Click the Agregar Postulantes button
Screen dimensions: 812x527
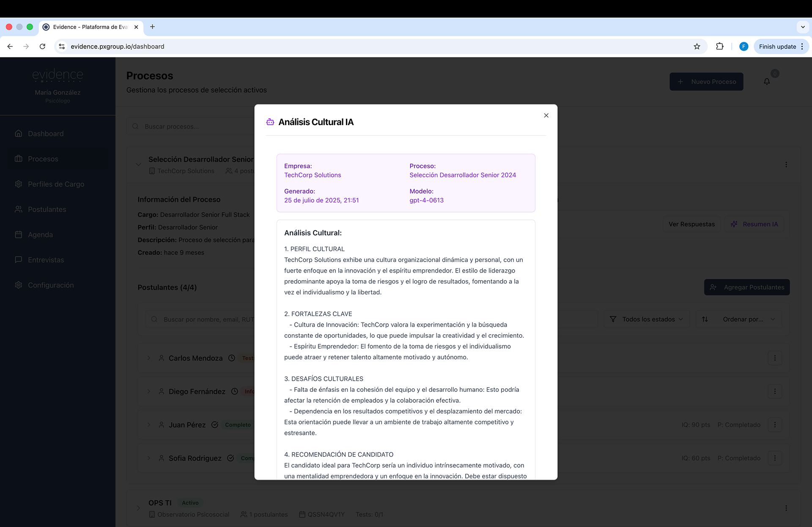[746, 287]
